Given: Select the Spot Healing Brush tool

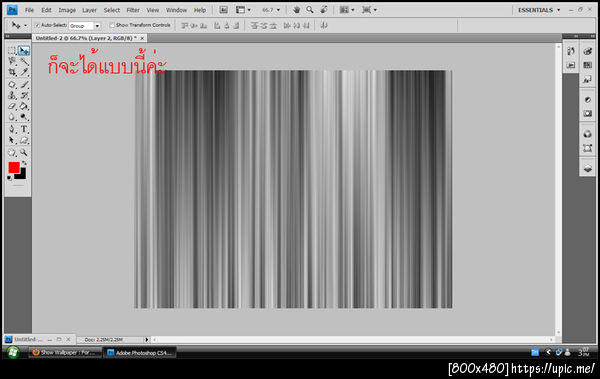Looking at the screenshot, I should pyautogui.click(x=12, y=85).
